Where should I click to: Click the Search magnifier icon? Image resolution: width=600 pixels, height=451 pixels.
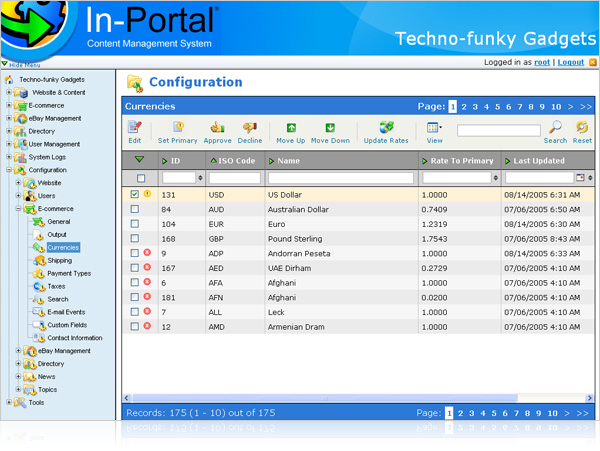click(555, 127)
